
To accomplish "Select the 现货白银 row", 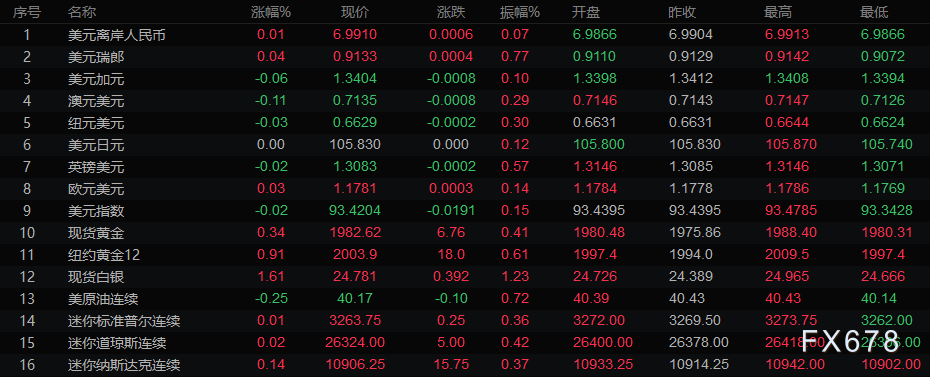I will [465, 277].
